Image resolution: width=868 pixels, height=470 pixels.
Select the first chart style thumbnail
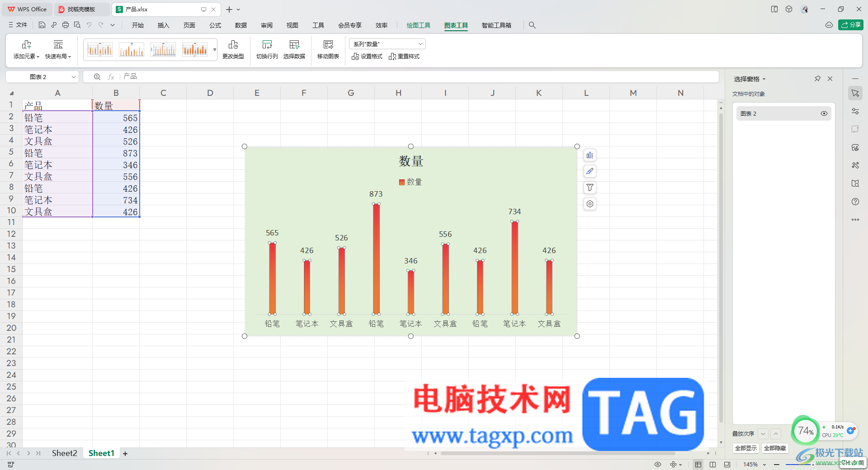(x=100, y=50)
